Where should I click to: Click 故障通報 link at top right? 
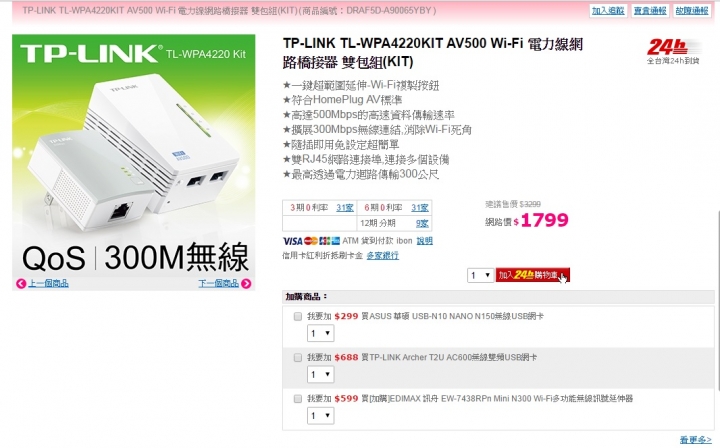tap(692, 11)
